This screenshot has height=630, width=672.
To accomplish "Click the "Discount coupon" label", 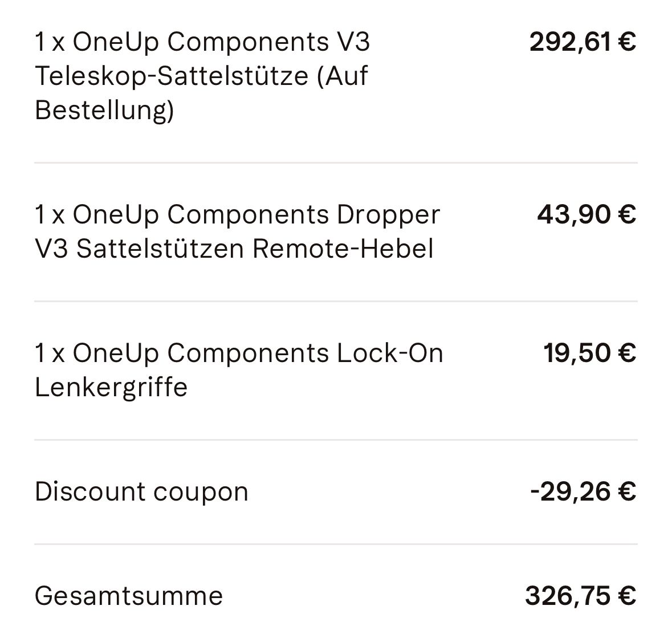I will 141,492.
